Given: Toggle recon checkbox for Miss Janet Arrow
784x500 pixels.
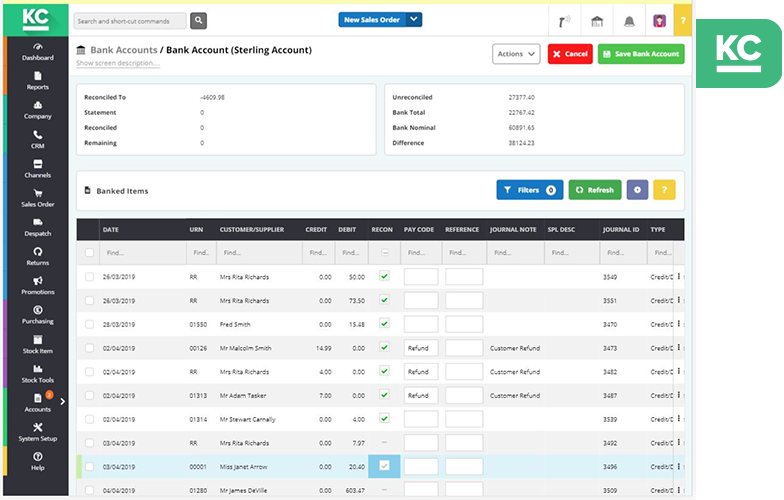Looking at the screenshot, I should [x=384, y=466].
